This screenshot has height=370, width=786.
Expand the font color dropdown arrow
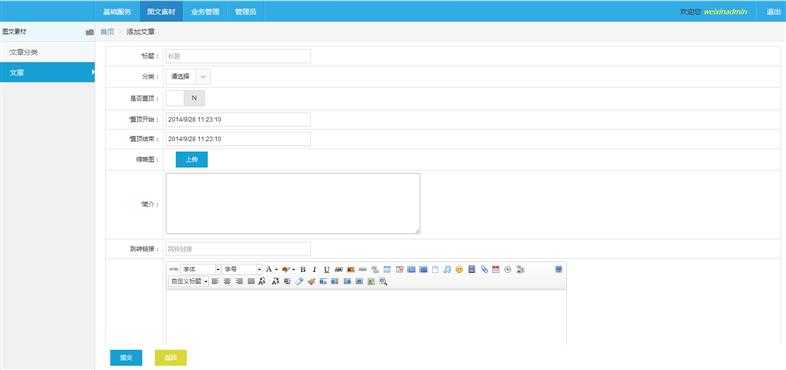pyautogui.click(x=276, y=269)
